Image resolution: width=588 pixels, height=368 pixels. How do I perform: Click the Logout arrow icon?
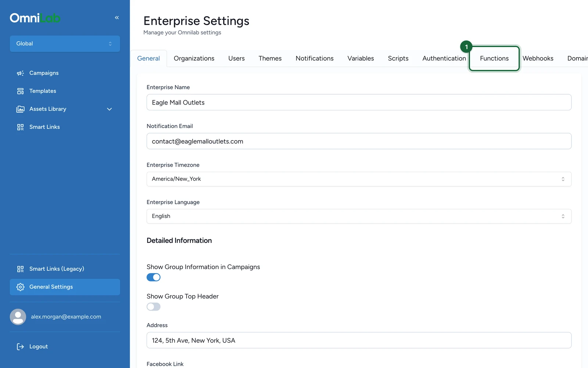click(20, 347)
